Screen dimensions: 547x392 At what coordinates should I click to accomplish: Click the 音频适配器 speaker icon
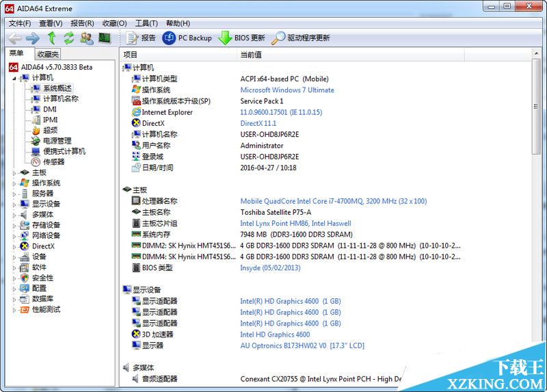click(x=135, y=379)
